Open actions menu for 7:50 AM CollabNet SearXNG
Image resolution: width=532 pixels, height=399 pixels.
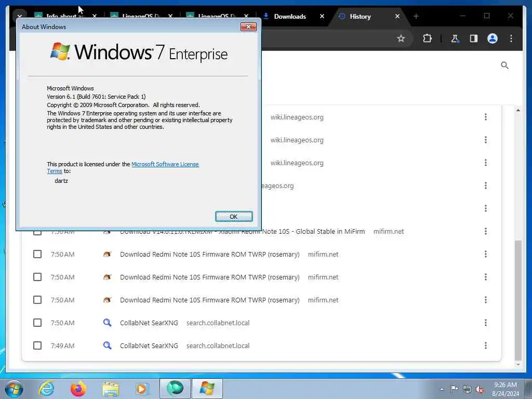pos(486,323)
